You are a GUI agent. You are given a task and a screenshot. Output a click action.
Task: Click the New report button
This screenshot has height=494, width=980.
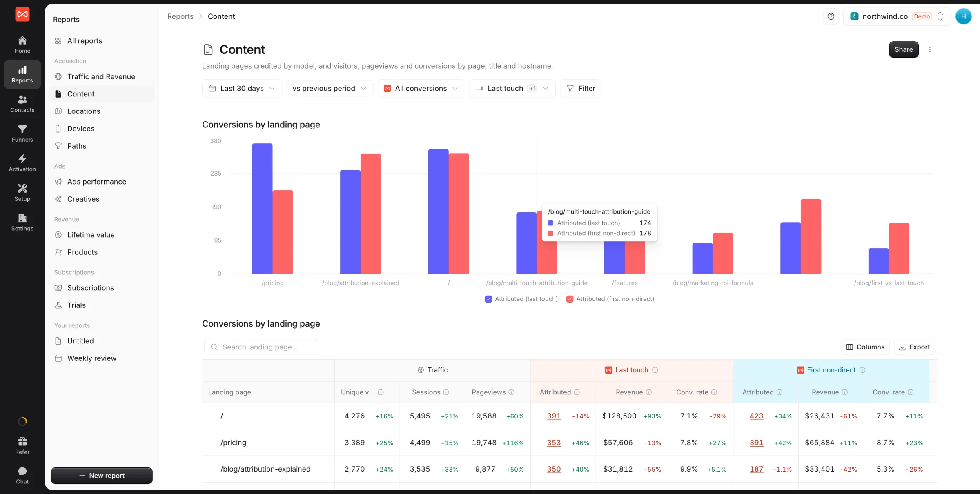102,476
